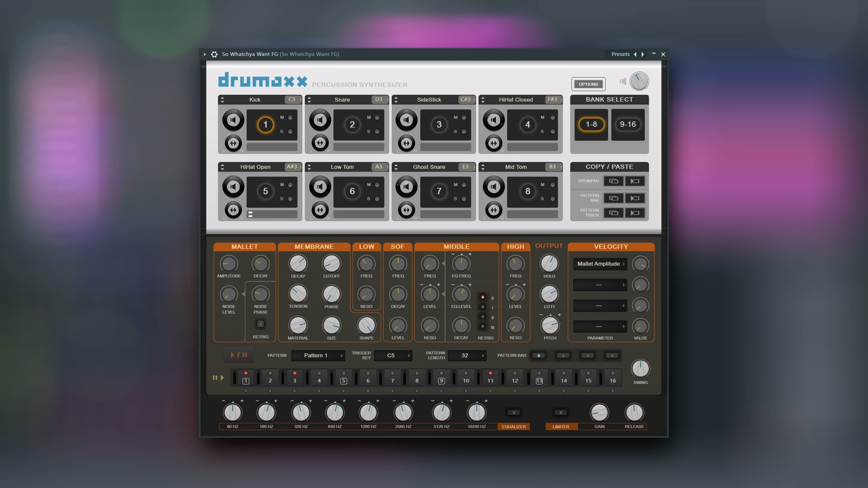Image resolution: width=868 pixels, height=488 pixels.
Task: Toggle the Mallet Retrig button
Action: [260, 324]
